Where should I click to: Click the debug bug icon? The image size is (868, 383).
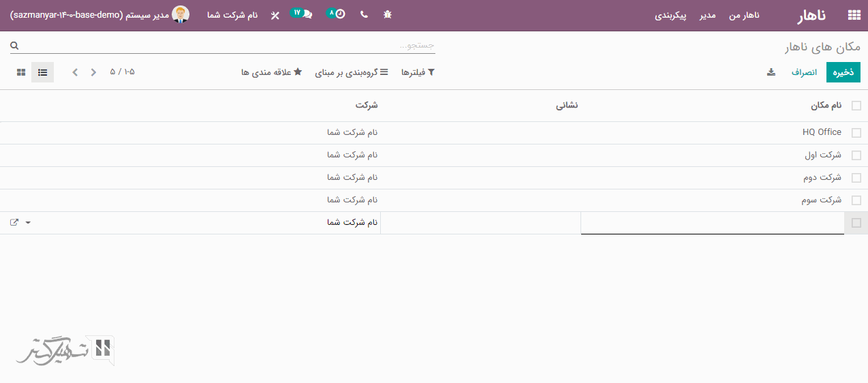(388, 14)
